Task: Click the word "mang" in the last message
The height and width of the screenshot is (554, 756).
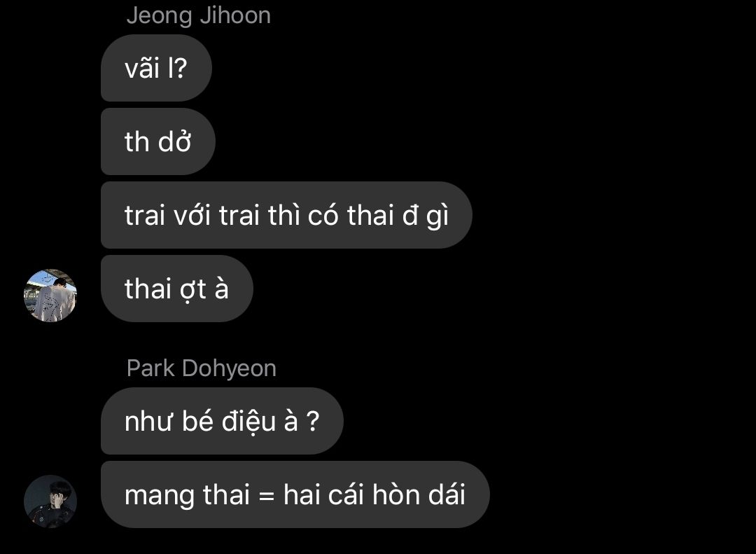Action: coord(159,497)
